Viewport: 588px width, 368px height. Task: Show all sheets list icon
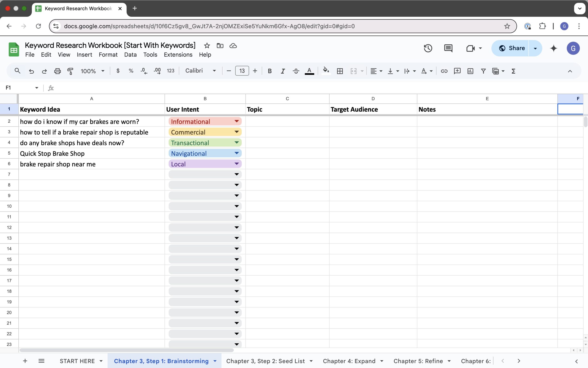[41, 361]
